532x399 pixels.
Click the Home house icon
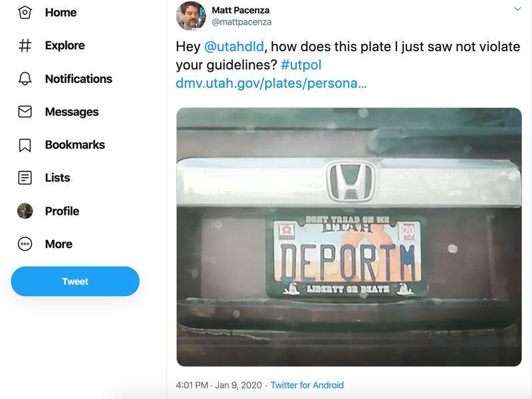coord(25,13)
